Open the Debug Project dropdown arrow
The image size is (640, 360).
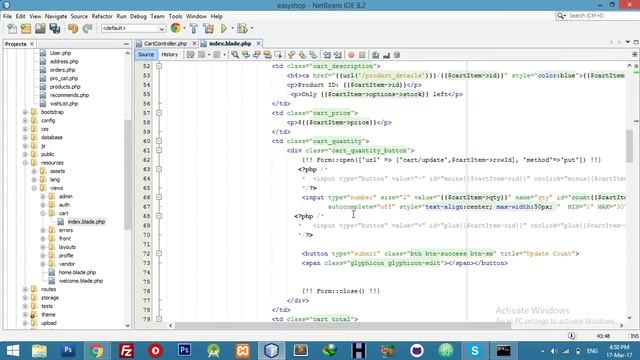tap(251, 29)
